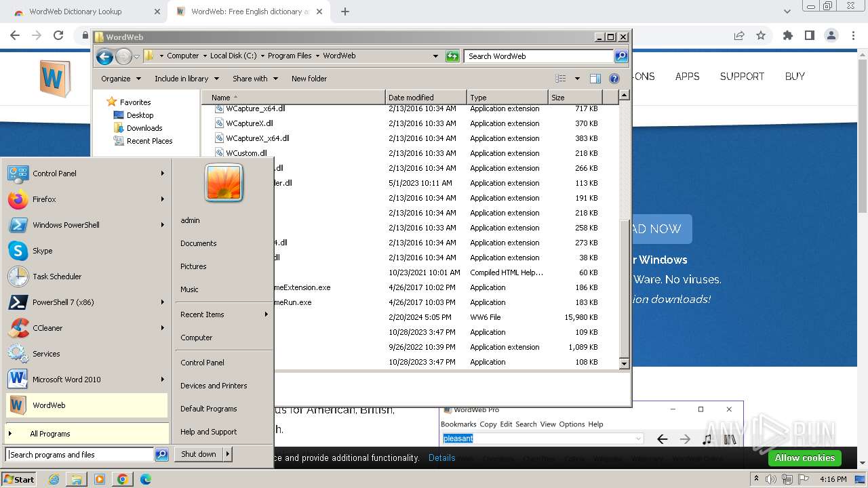Open Internet Explorer in taskbar

pyautogui.click(x=54, y=479)
